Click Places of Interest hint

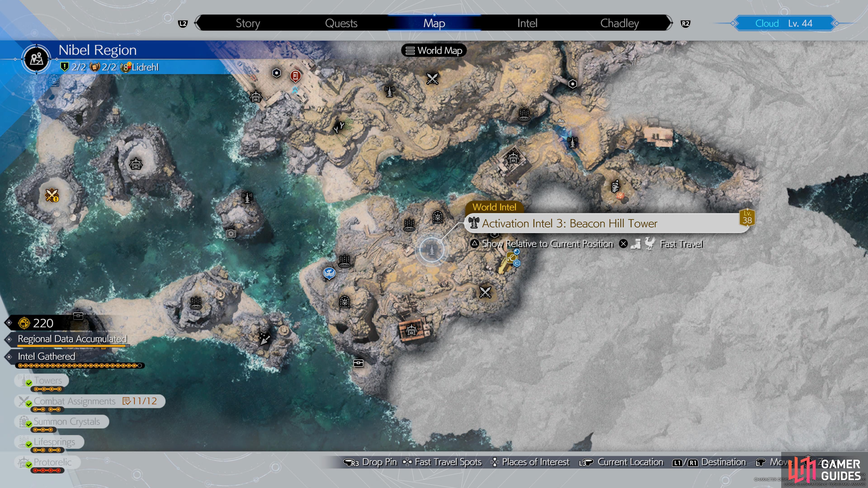tap(530, 462)
